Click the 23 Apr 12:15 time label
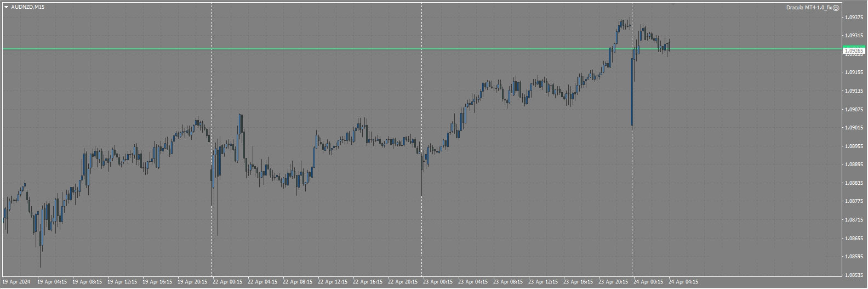 (543, 282)
